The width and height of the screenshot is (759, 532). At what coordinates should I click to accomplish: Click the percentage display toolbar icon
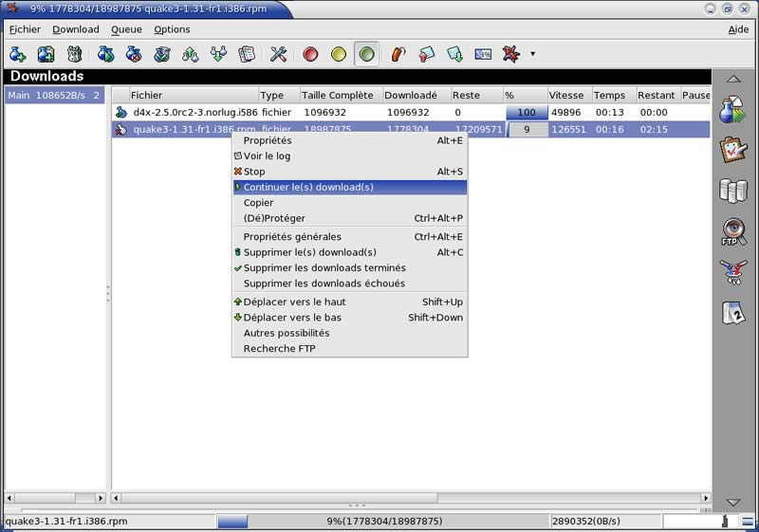click(483, 54)
